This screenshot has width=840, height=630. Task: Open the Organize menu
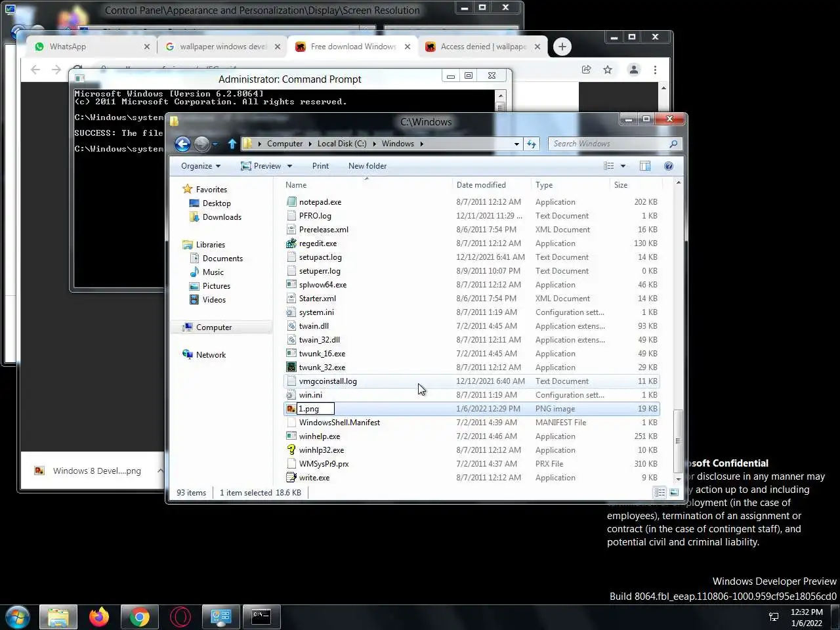201,166
